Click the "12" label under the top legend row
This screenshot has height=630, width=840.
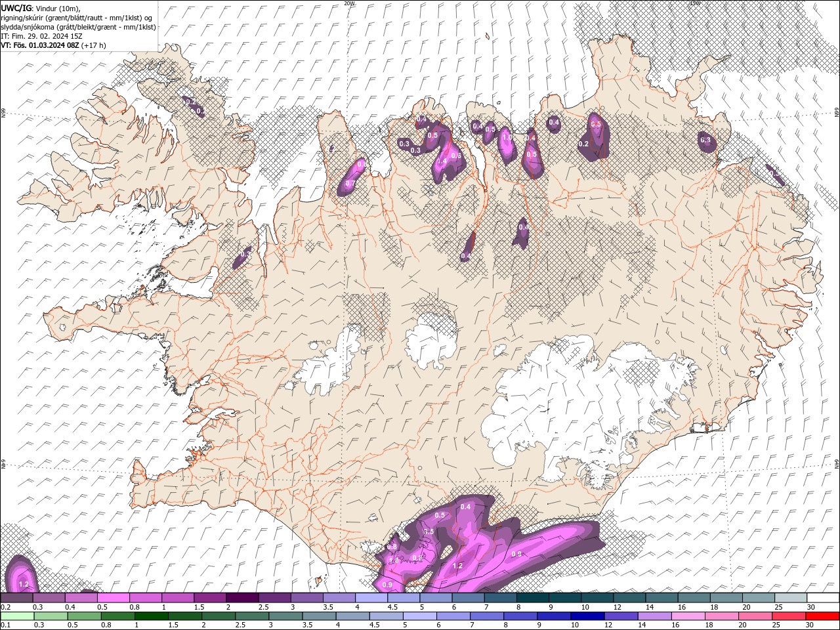click(x=617, y=608)
